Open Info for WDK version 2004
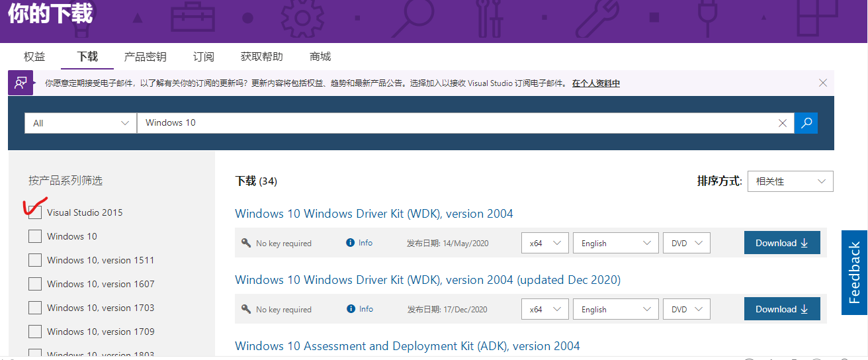The width and height of the screenshot is (868, 360). click(359, 243)
